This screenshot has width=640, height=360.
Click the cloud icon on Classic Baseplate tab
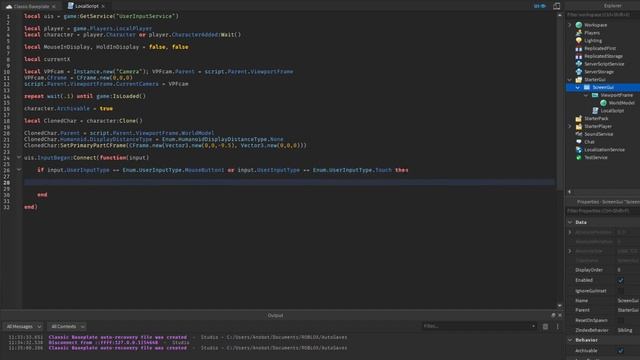point(9,6)
